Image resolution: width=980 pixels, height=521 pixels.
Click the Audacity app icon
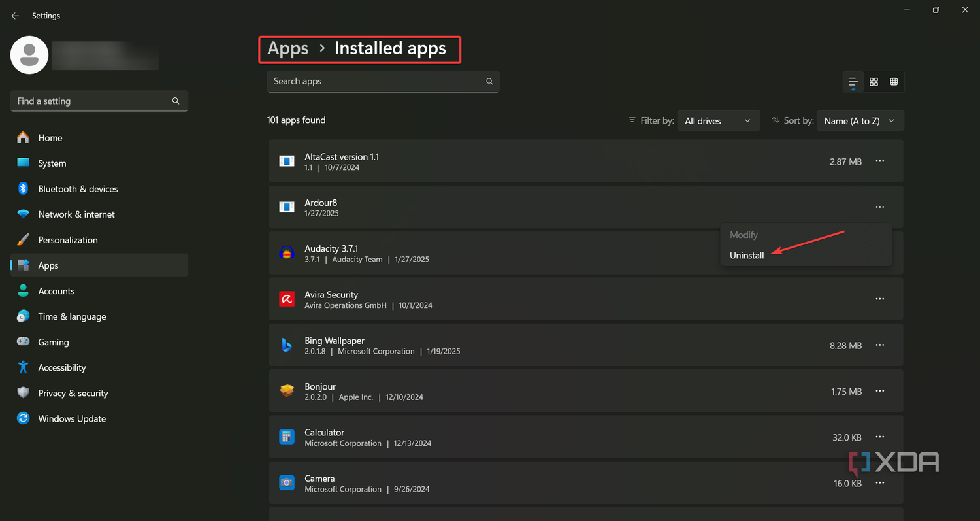click(287, 253)
